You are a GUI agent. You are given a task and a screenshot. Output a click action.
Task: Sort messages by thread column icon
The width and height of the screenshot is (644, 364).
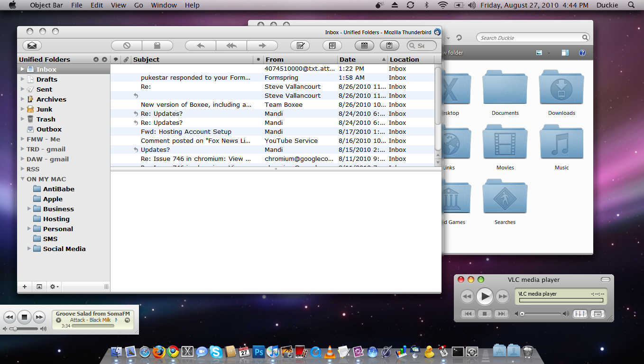click(x=116, y=59)
